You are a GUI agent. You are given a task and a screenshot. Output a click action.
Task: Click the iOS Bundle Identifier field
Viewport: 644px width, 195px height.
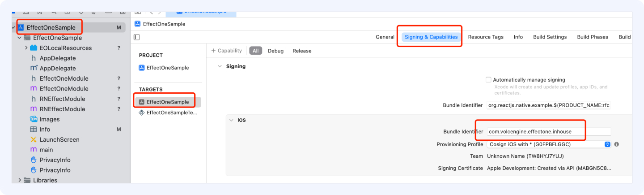tap(548, 132)
